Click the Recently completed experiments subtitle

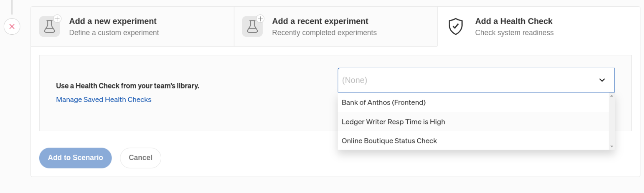tap(324, 33)
